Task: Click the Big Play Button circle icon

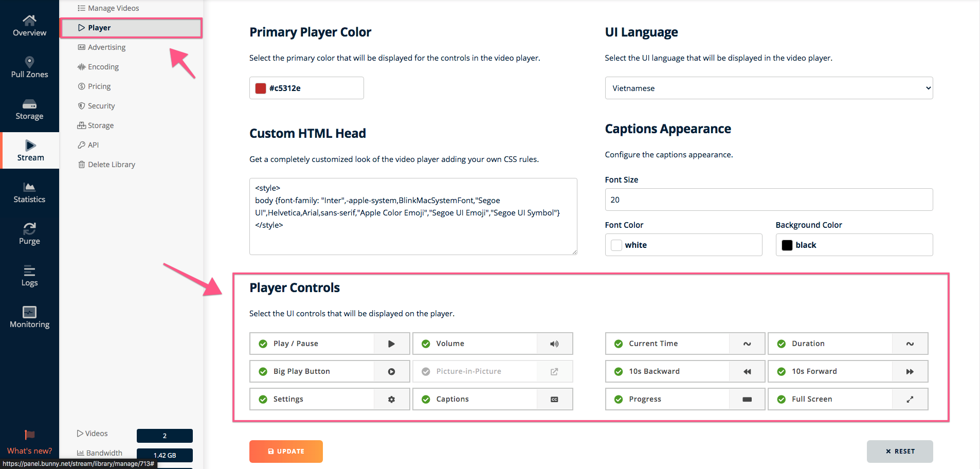Action: tap(391, 371)
